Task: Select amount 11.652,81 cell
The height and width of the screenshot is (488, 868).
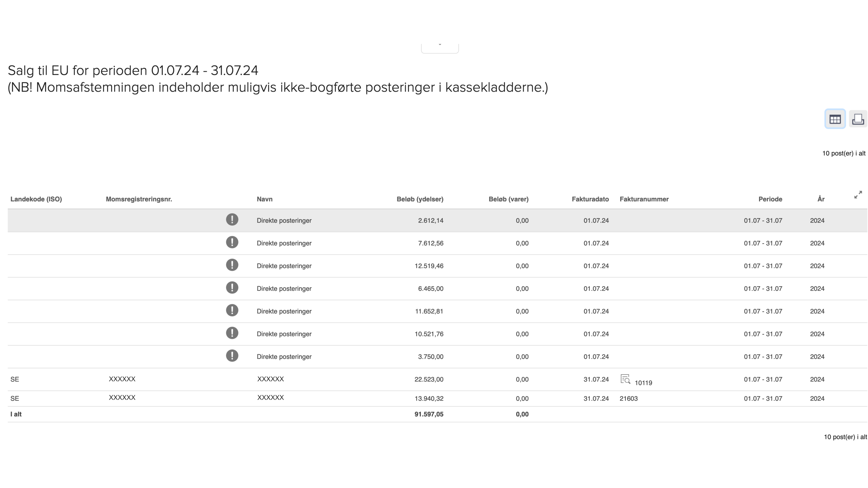Action: 429,311
